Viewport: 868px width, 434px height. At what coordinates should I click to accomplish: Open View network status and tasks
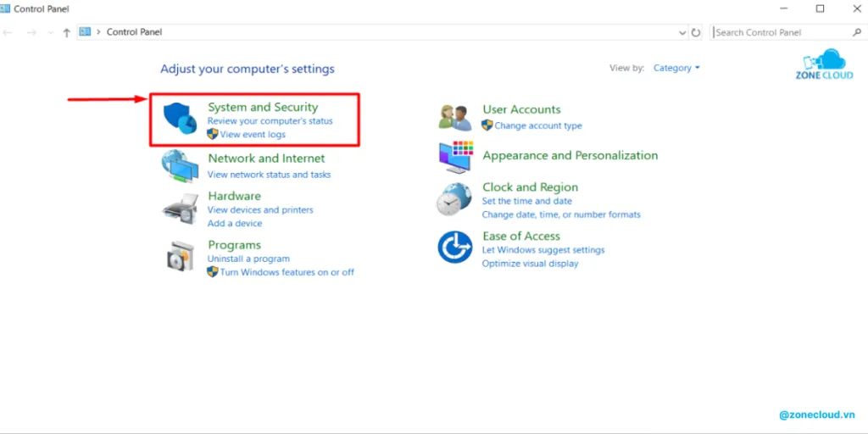[269, 175]
